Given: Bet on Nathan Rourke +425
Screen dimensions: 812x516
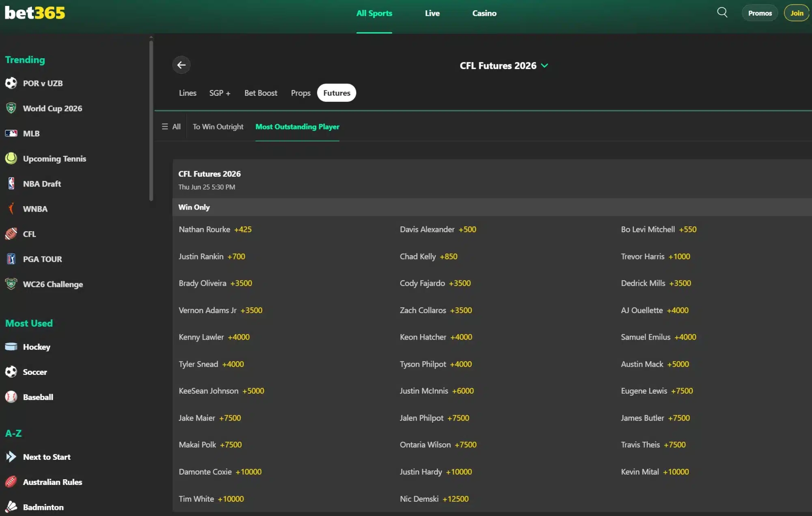Looking at the screenshot, I should pos(215,230).
